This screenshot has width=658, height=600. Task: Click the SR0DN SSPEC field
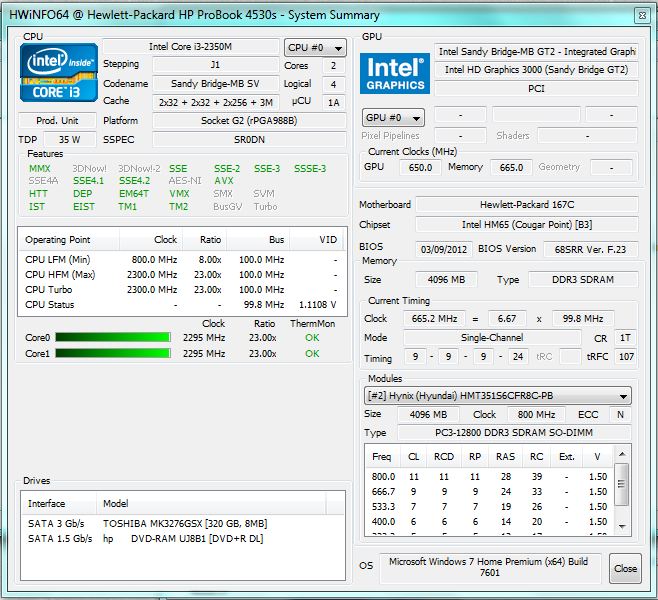click(x=249, y=140)
